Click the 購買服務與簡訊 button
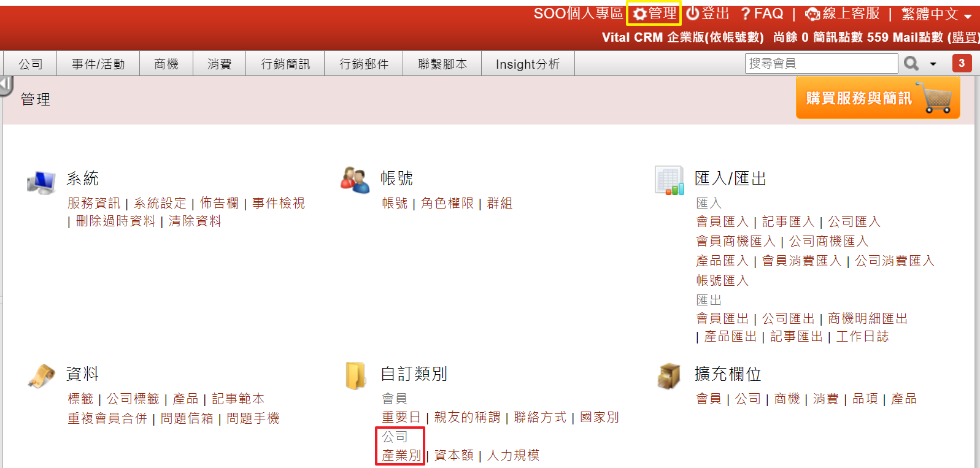The image size is (980, 468). pos(878,98)
